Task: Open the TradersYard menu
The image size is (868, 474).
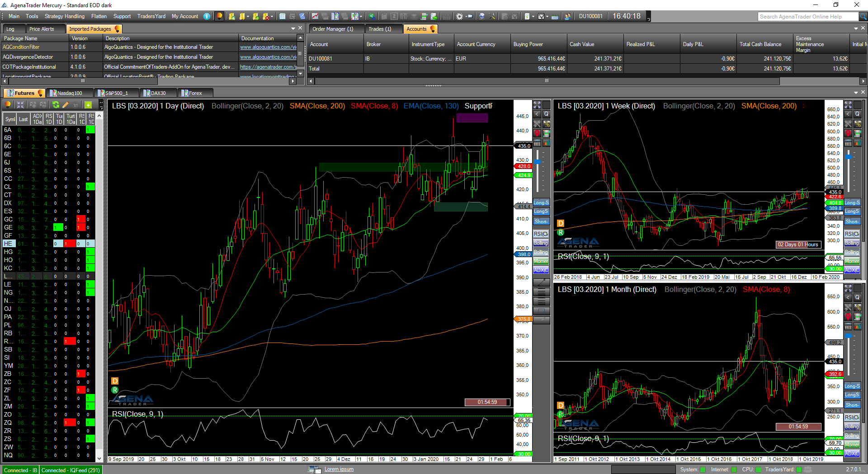Action: pyautogui.click(x=151, y=16)
